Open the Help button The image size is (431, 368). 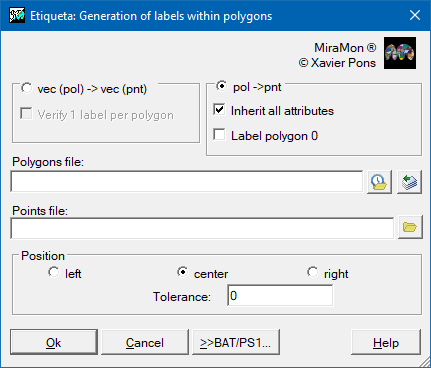[x=386, y=342]
